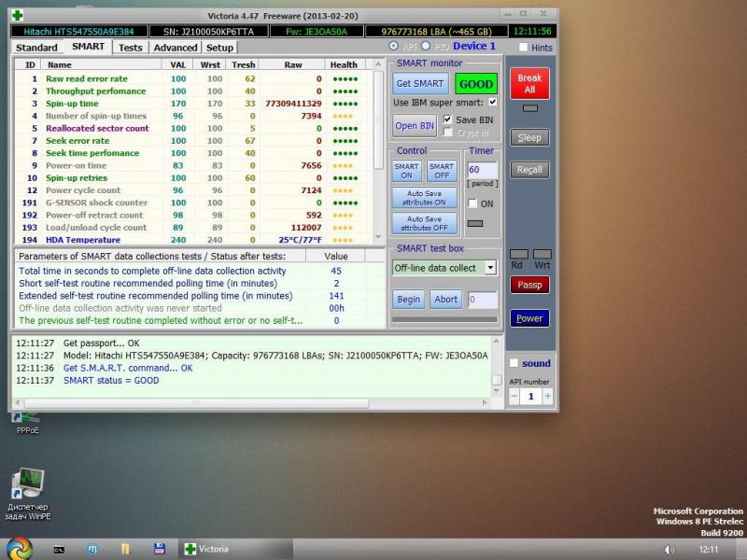Open the Advanced tab
The width and height of the screenshot is (747, 560).
[176, 48]
